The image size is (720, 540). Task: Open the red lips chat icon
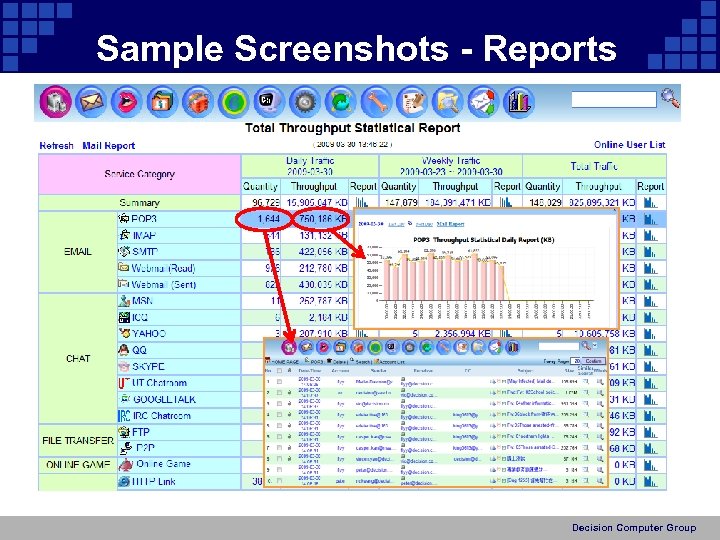coord(126,101)
